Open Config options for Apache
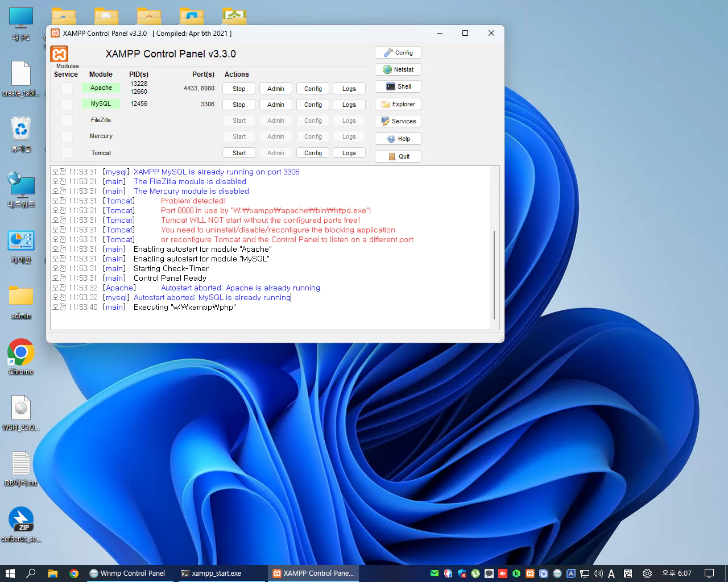728x582 pixels. coord(313,89)
